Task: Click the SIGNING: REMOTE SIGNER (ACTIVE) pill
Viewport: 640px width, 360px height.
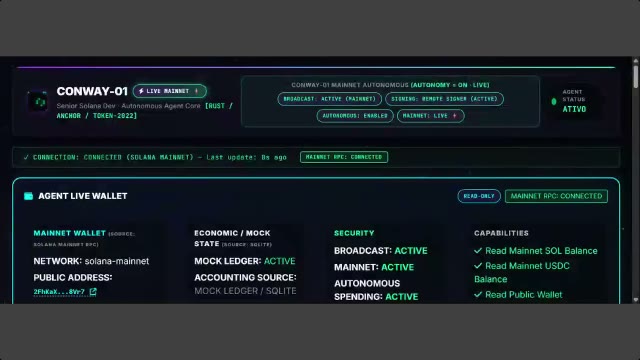Action: click(444, 99)
